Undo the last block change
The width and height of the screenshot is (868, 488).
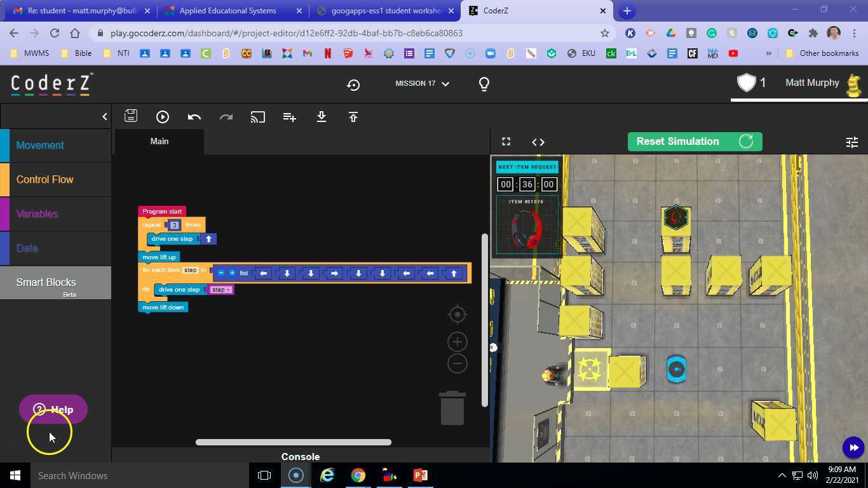[194, 116]
